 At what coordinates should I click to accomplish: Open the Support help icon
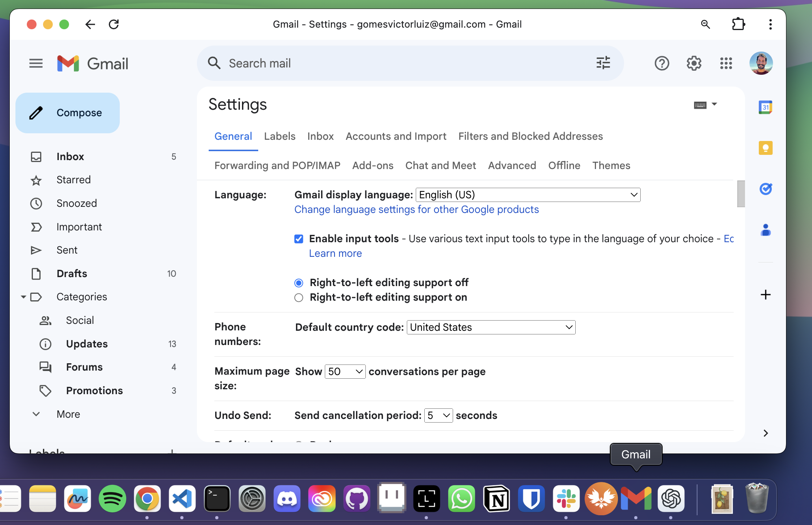coord(662,63)
